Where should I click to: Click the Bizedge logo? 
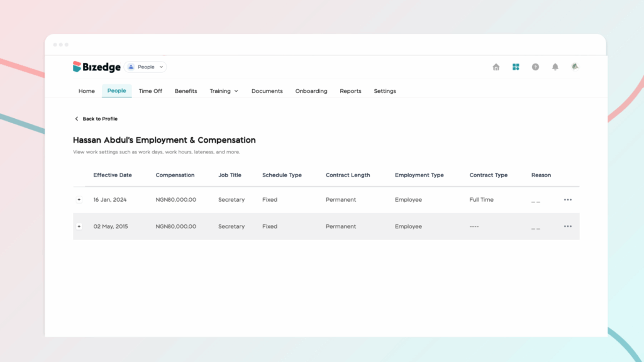[x=96, y=67]
